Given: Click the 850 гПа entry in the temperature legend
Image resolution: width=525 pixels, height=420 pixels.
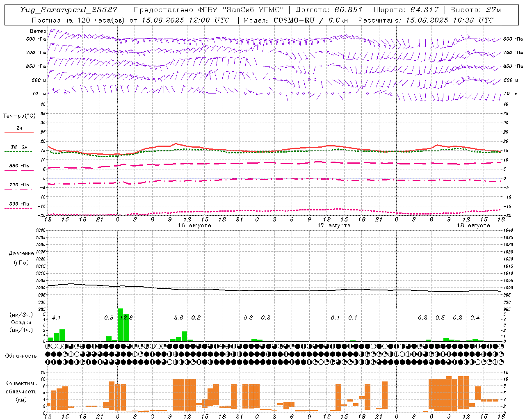Looking at the screenshot, I should pos(19,166).
